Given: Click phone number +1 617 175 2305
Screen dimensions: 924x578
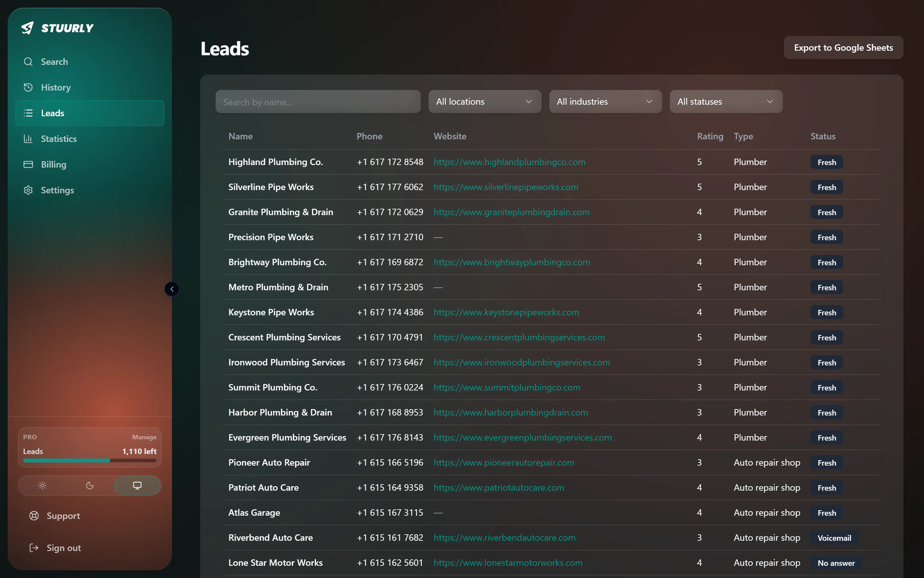Looking at the screenshot, I should [390, 287].
